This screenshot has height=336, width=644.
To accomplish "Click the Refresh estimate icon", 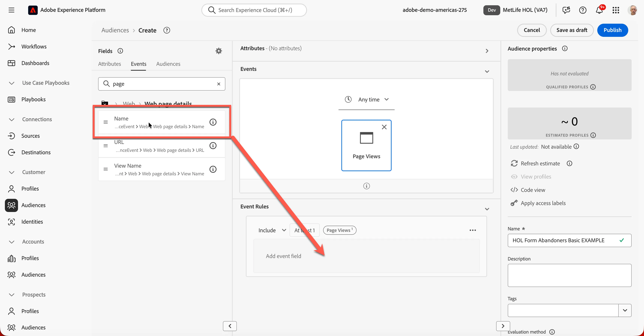I will tap(514, 163).
